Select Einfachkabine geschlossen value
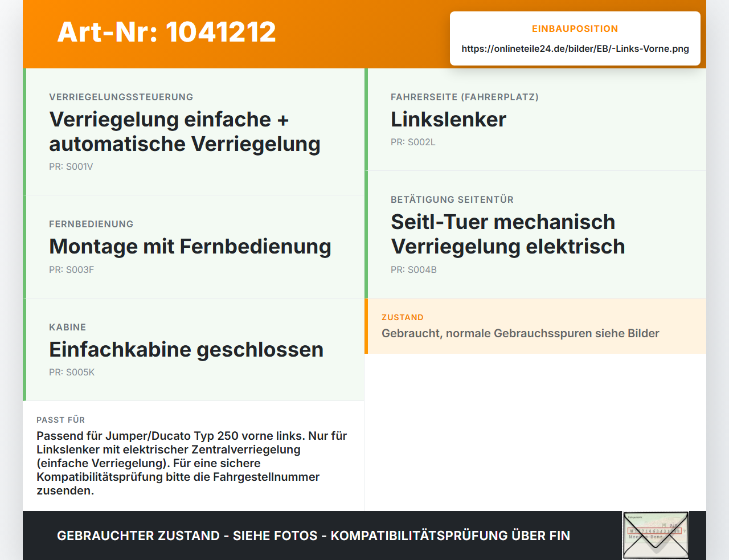 coord(186,350)
